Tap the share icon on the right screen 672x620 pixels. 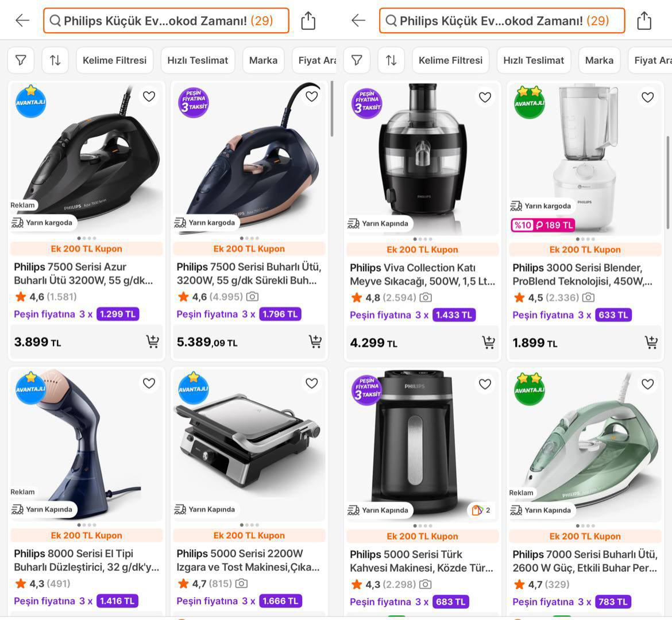click(644, 21)
